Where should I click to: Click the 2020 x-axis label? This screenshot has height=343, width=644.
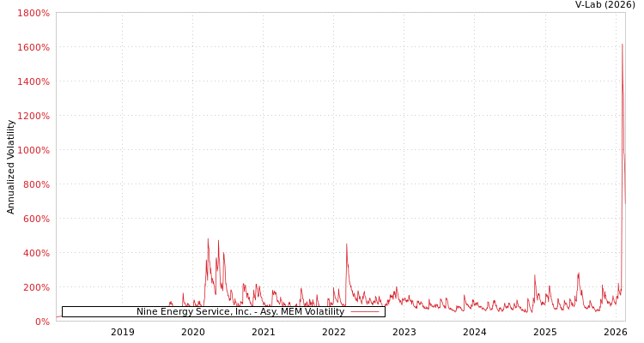193,333
